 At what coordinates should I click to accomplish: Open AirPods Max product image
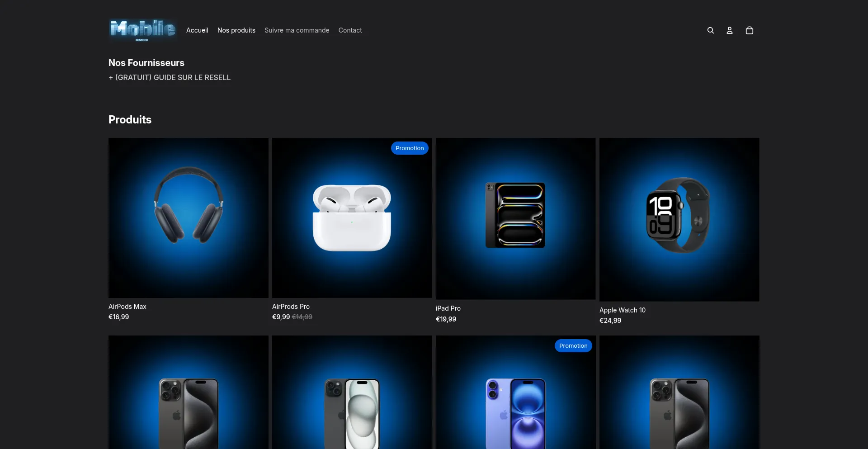click(189, 218)
